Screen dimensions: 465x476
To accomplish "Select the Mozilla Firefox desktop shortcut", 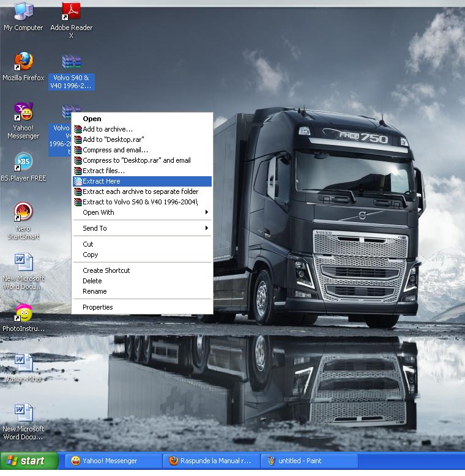I will coord(23,67).
